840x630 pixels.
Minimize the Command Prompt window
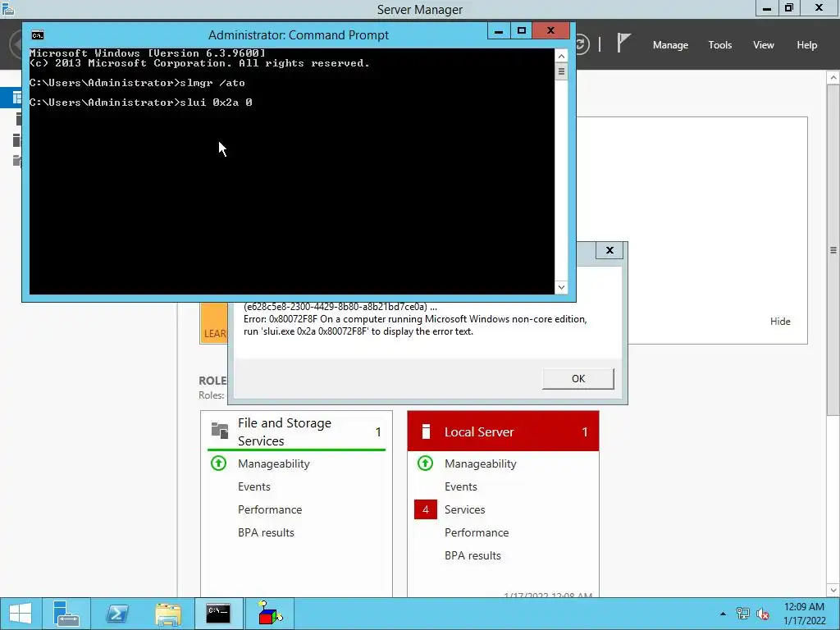click(499, 30)
